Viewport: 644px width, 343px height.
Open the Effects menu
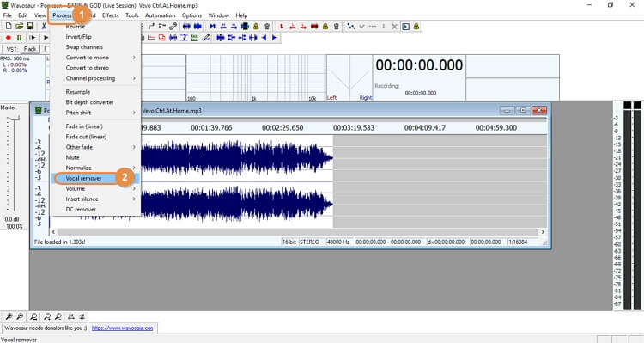(111, 15)
